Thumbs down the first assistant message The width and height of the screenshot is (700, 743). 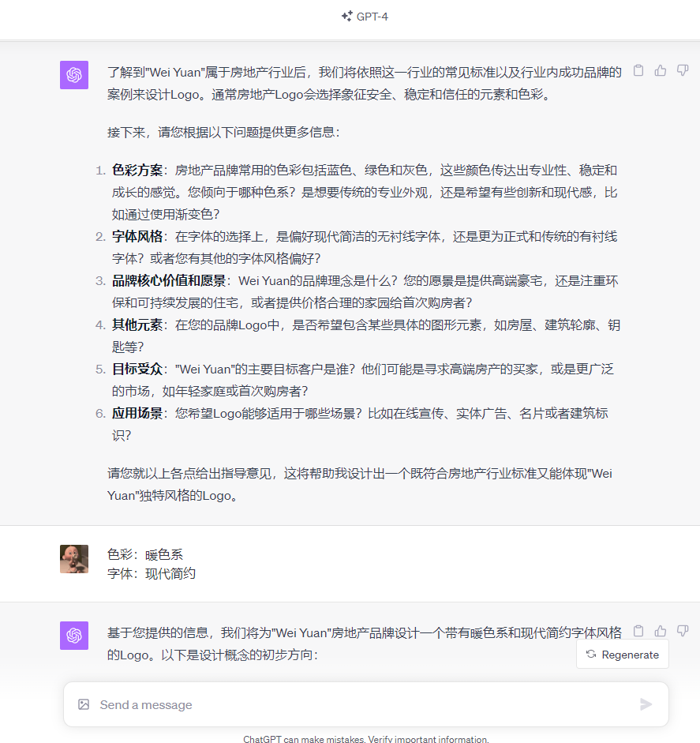click(x=683, y=70)
